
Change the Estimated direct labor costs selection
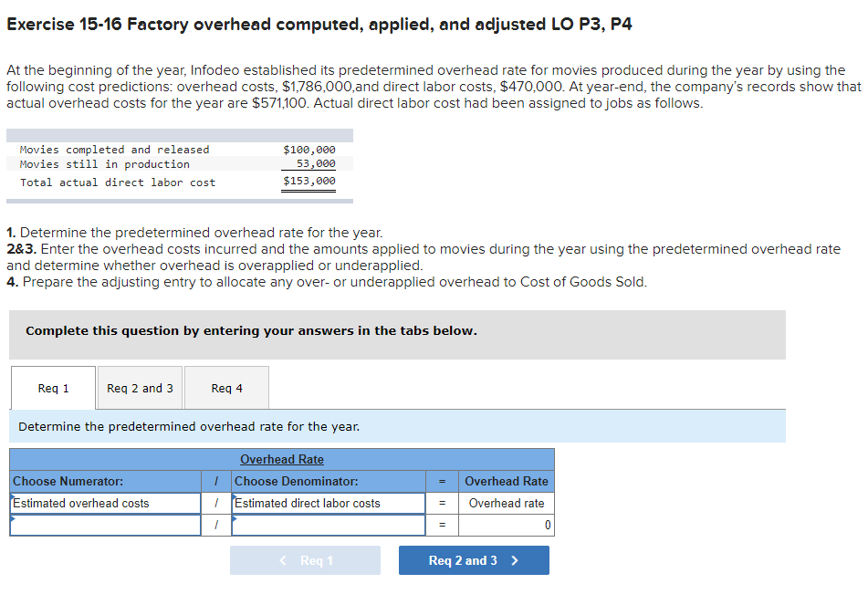328,503
